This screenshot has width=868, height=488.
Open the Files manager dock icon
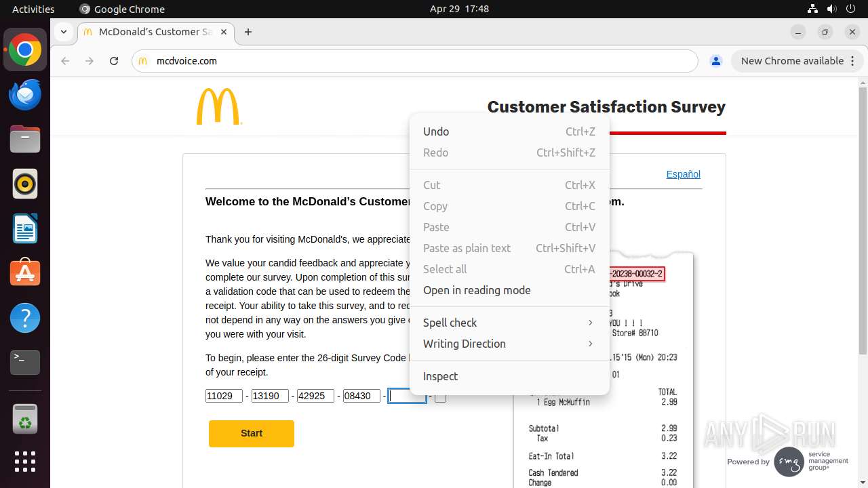coord(25,140)
